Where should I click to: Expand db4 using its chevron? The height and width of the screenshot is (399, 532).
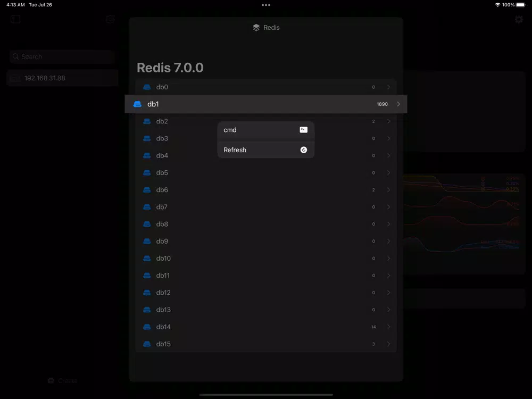tap(389, 156)
